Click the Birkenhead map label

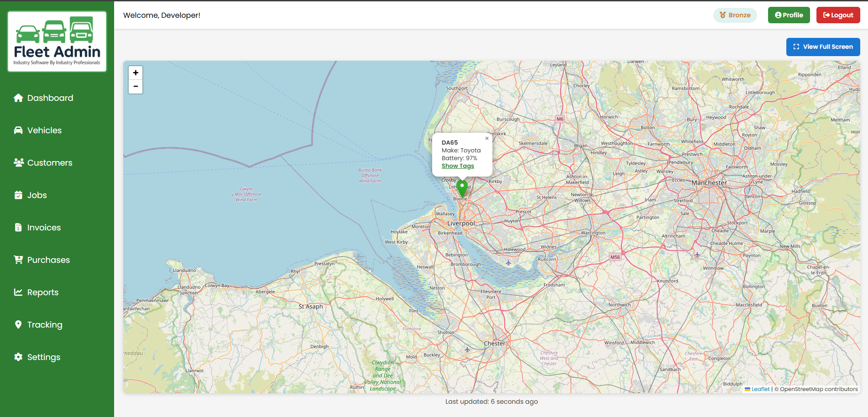click(x=450, y=233)
